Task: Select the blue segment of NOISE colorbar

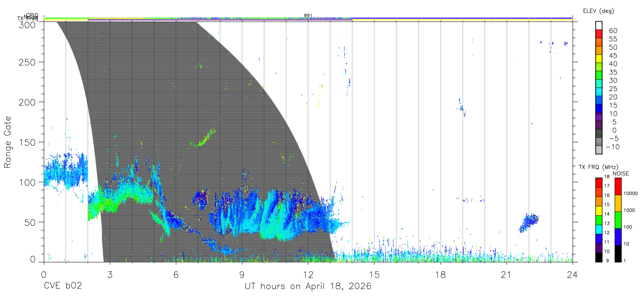Action: coord(618,237)
